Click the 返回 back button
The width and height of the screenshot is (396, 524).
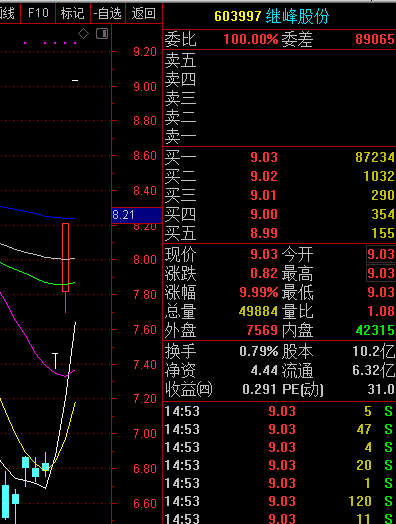click(144, 13)
